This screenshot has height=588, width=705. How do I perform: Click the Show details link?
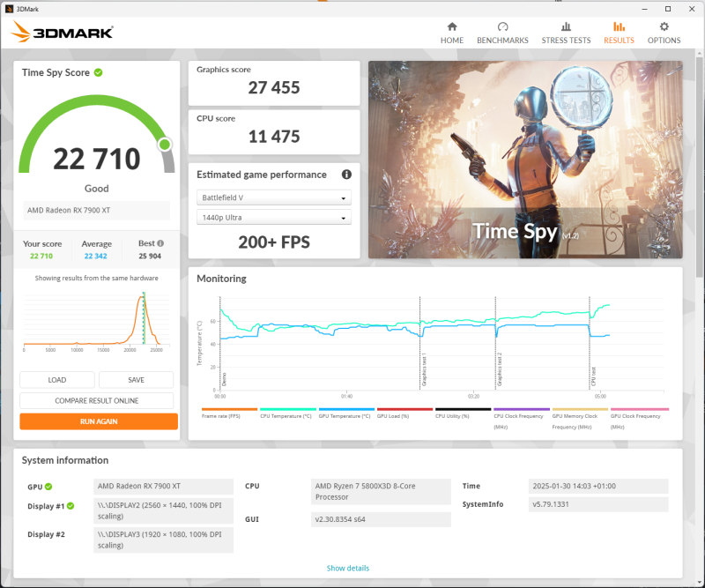coord(347,569)
